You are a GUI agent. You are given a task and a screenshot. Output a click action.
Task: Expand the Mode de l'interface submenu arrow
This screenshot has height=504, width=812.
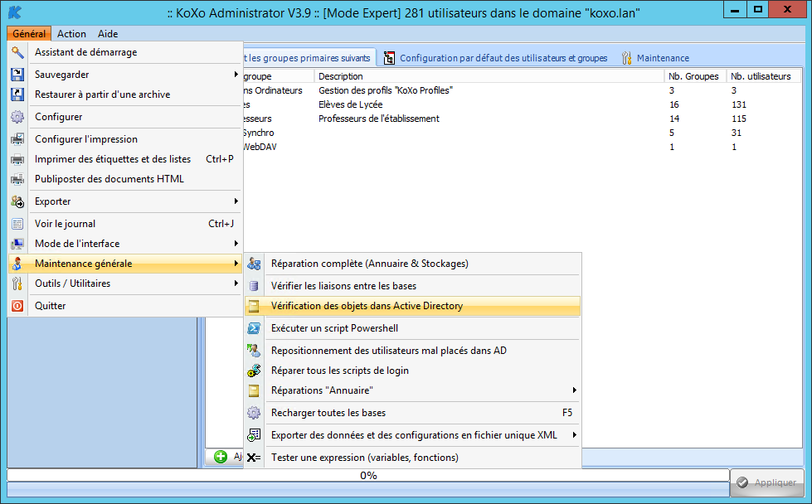click(x=236, y=244)
